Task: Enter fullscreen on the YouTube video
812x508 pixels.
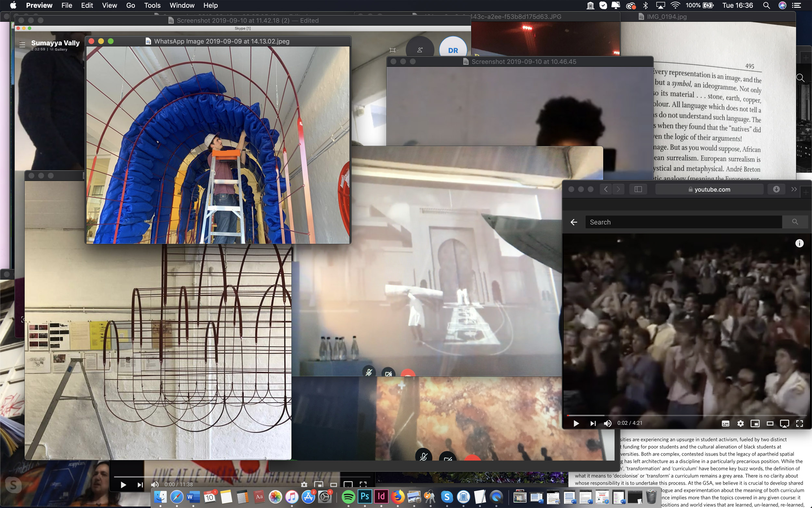Action: [799, 423]
